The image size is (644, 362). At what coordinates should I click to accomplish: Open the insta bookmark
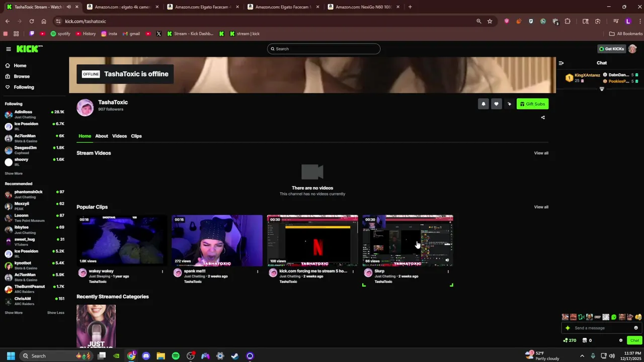109,34
